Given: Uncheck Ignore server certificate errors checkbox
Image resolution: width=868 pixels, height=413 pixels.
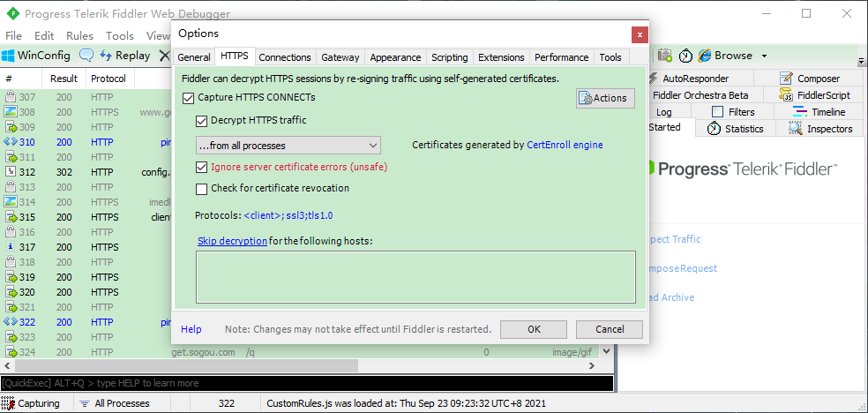Looking at the screenshot, I should click(201, 167).
